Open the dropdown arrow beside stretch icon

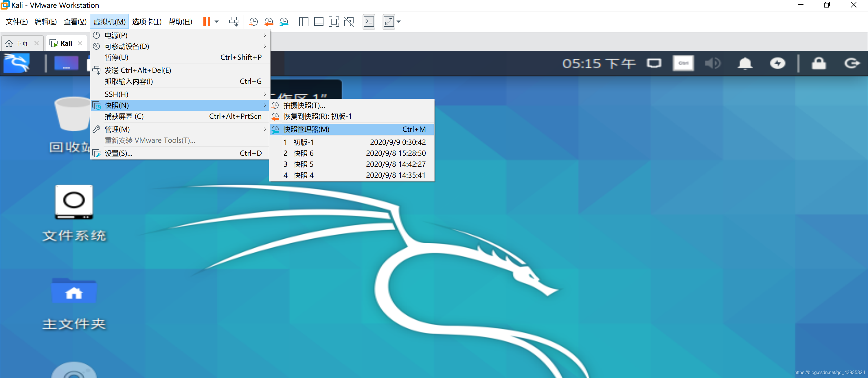(399, 22)
